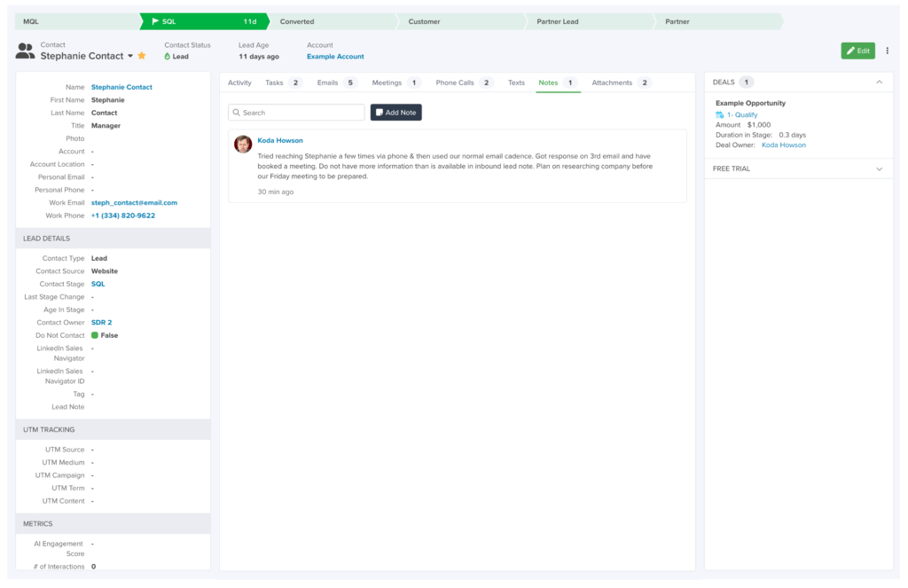Viewport: 908px width, 588px height.
Task: Click the Contact Type value Lead
Action: [99, 258]
